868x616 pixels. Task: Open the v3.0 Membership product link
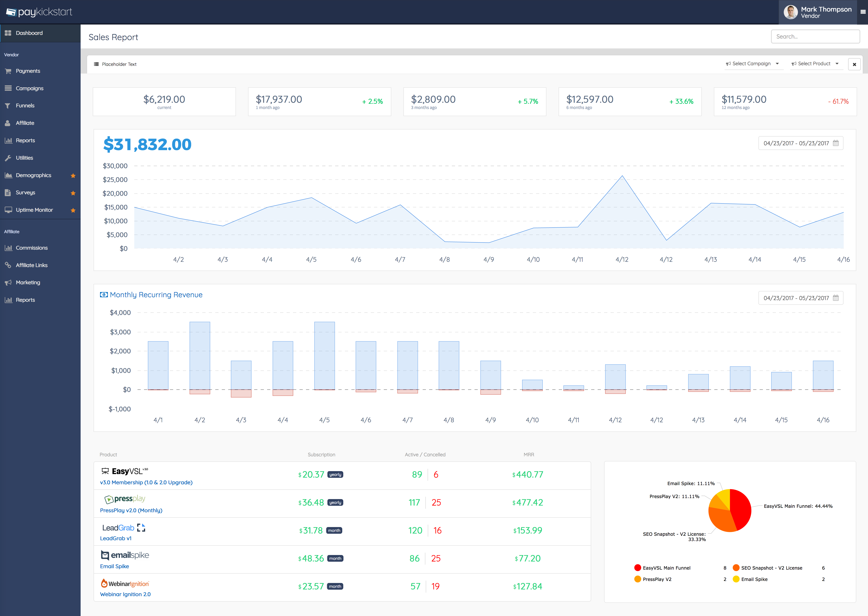click(146, 482)
